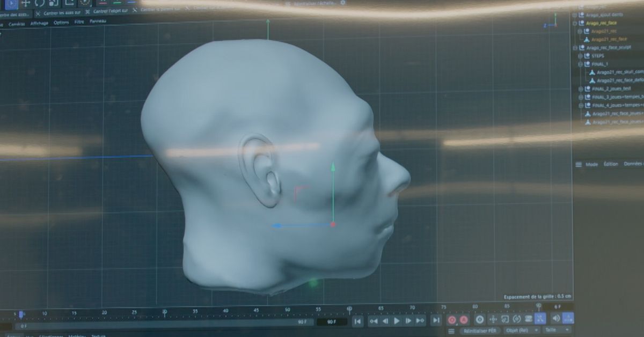644x337 pixels.
Task: Click the red Record Active Objects icon
Action: pyautogui.click(x=451, y=320)
